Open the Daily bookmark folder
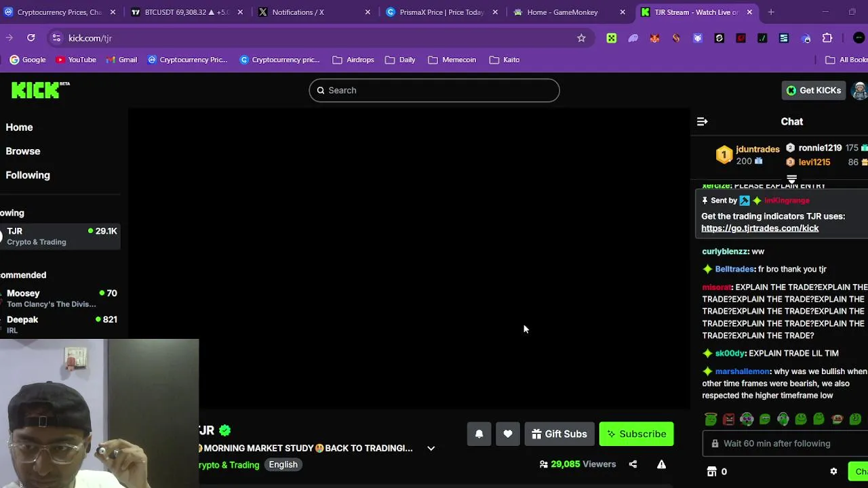Viewport: 868px width, 488px height. pyautogui.click(x=400, y=60)
